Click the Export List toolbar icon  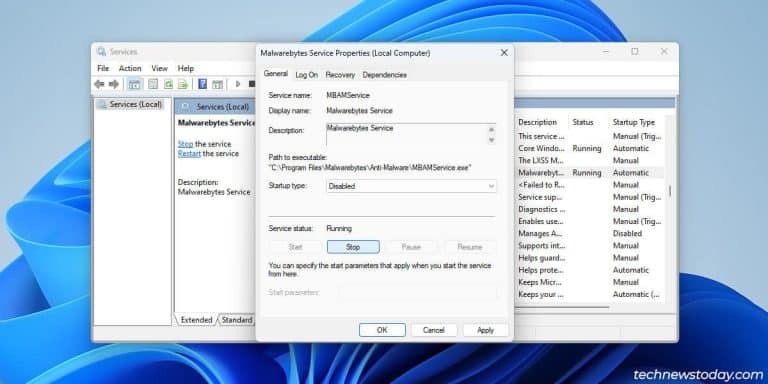point(183,84)
